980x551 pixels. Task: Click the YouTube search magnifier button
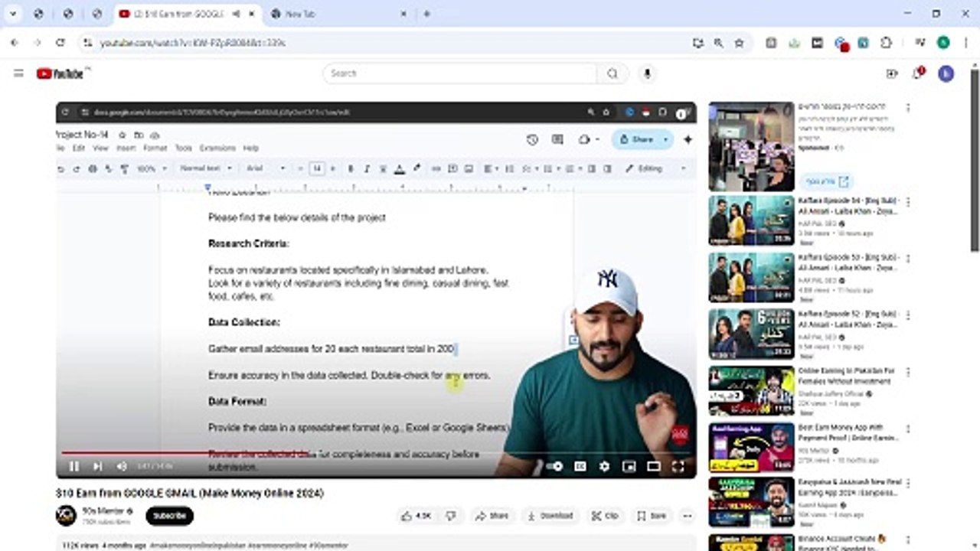tap(612, 73)
